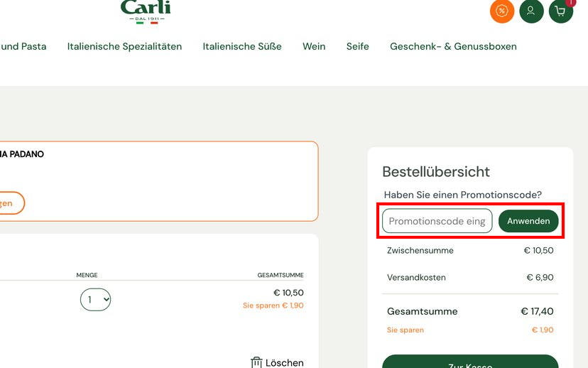Open the user account icon
The width and height of the screenshot is (588, 368).
pos(531,11)
